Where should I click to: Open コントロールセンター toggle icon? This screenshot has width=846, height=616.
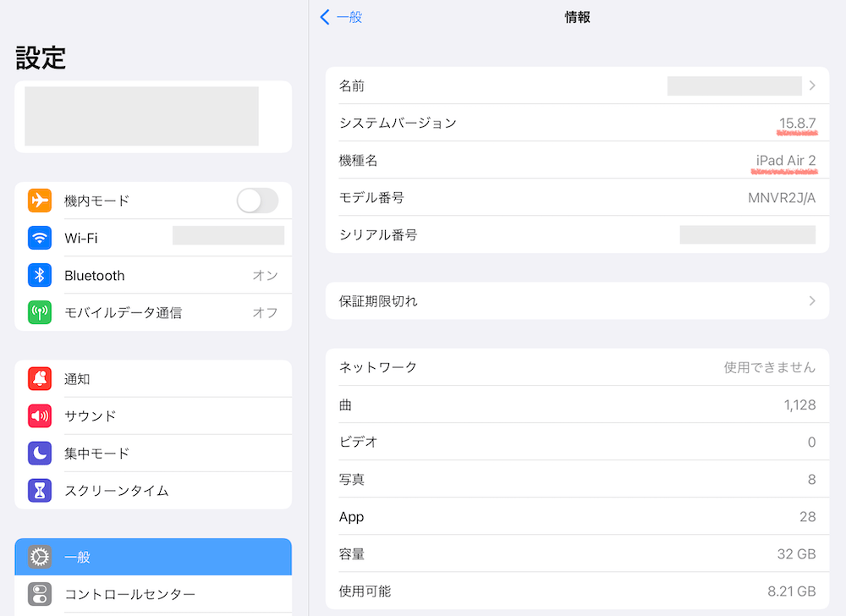coord(40,594)
